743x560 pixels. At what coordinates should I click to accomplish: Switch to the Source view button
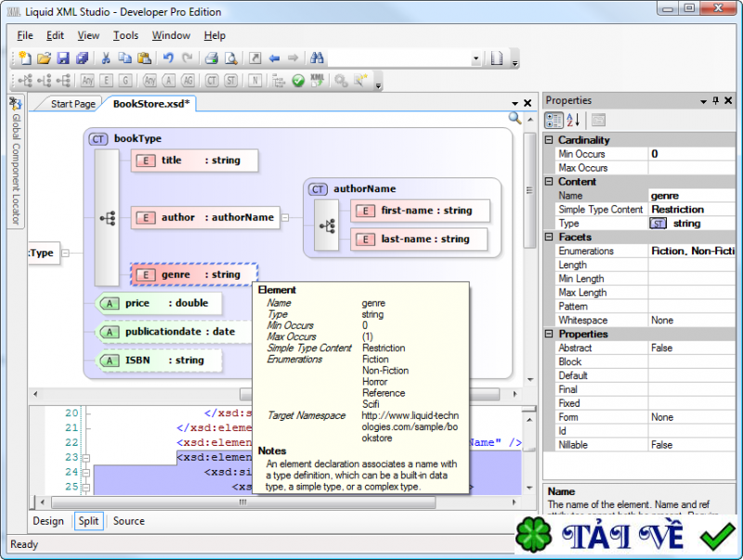129,521
